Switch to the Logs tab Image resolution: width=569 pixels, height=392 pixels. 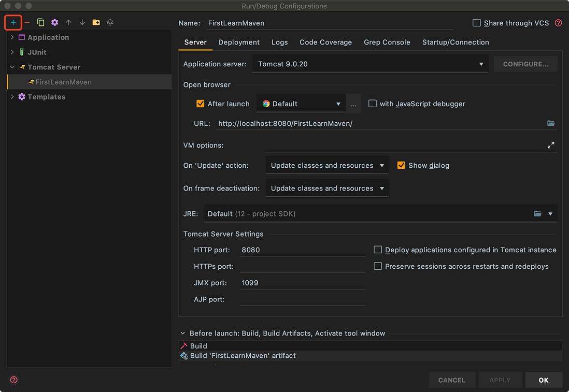(279, 42)
